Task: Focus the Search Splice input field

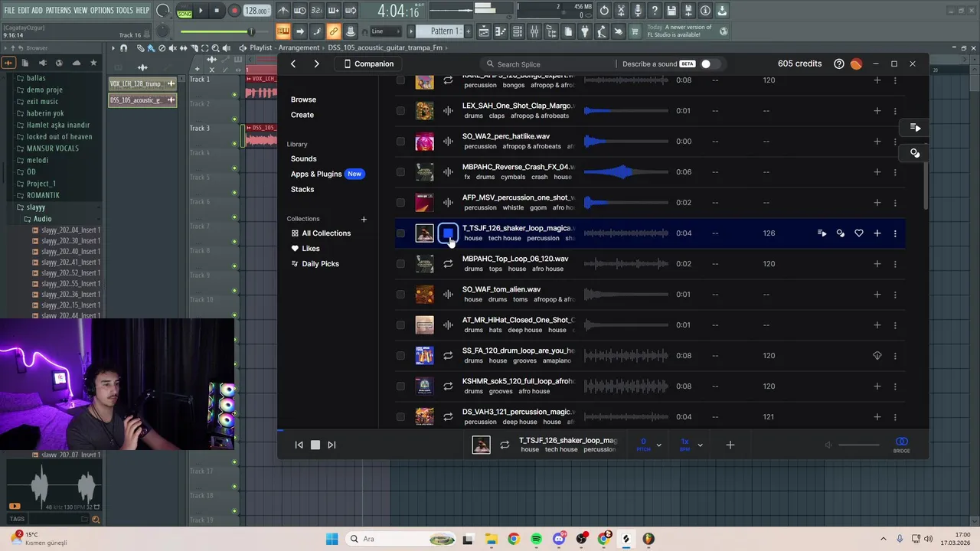Action: pos(550,64)
